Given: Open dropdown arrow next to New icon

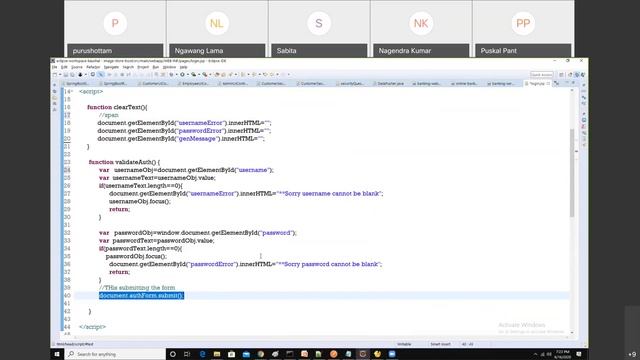Looking at the screenshot, I should [60, 75].
